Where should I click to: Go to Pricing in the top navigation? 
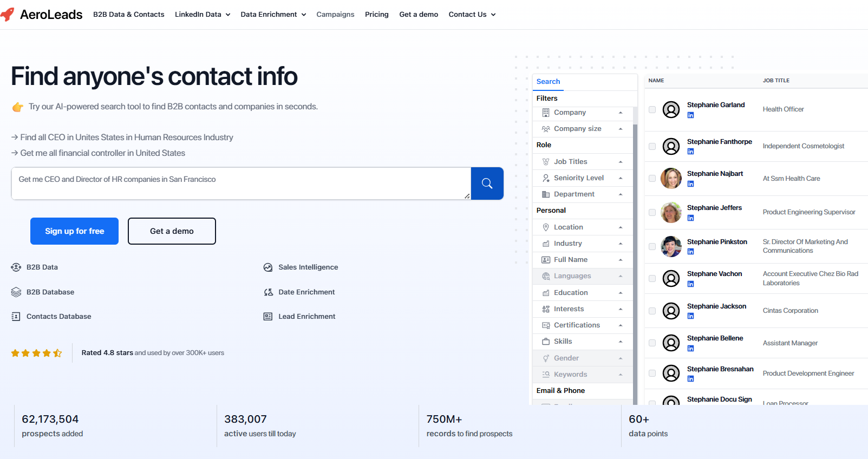377,15
